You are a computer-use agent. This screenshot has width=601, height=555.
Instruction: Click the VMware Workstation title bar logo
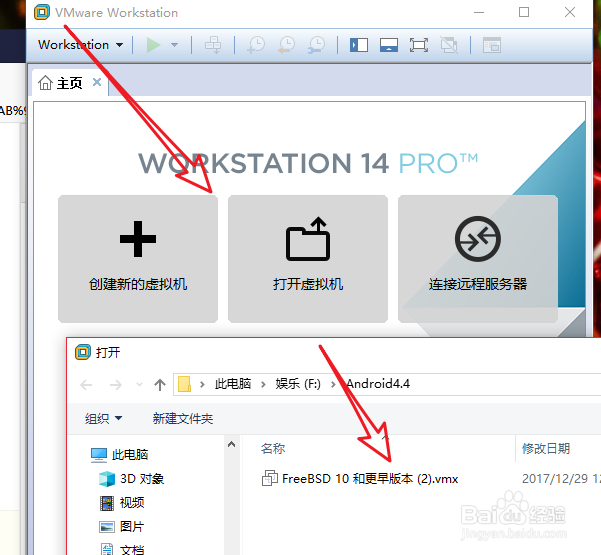click(42, 12)
